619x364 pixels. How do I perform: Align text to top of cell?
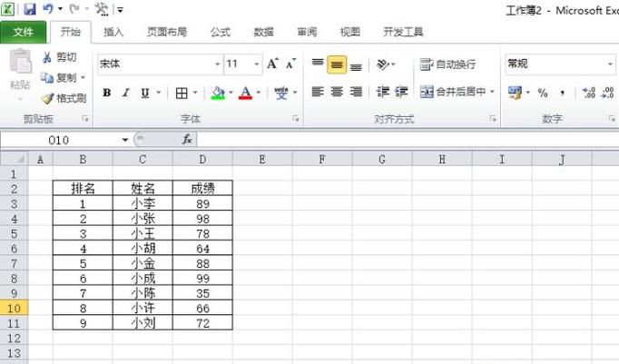point(318,64)
